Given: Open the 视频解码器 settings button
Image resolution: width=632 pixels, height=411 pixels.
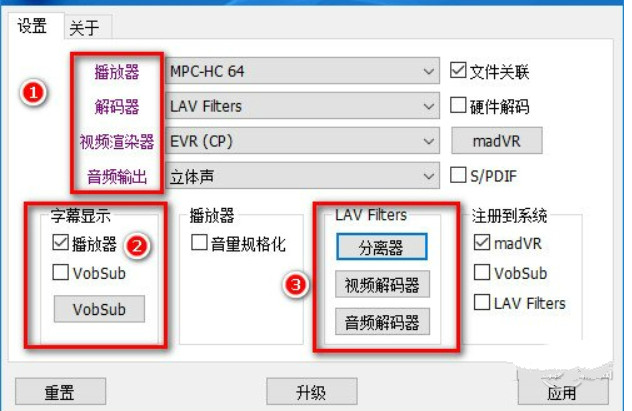Looking at the screenshot, I should 383,284.
